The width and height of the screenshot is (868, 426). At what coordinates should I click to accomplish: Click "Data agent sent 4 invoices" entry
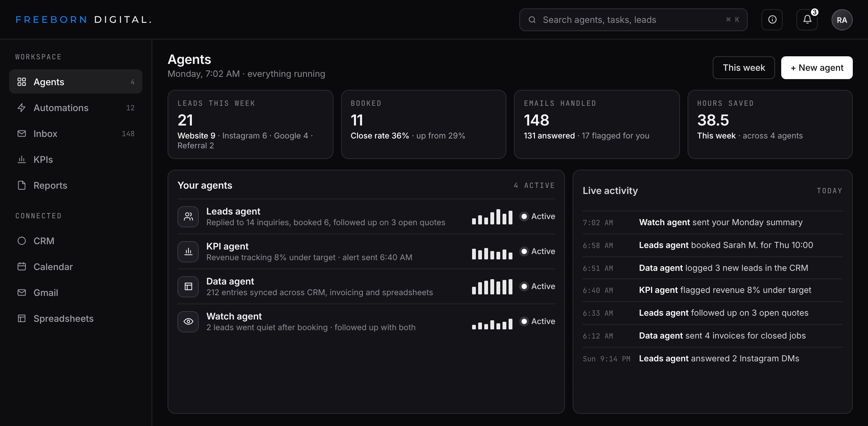click(x=712, y=336)
